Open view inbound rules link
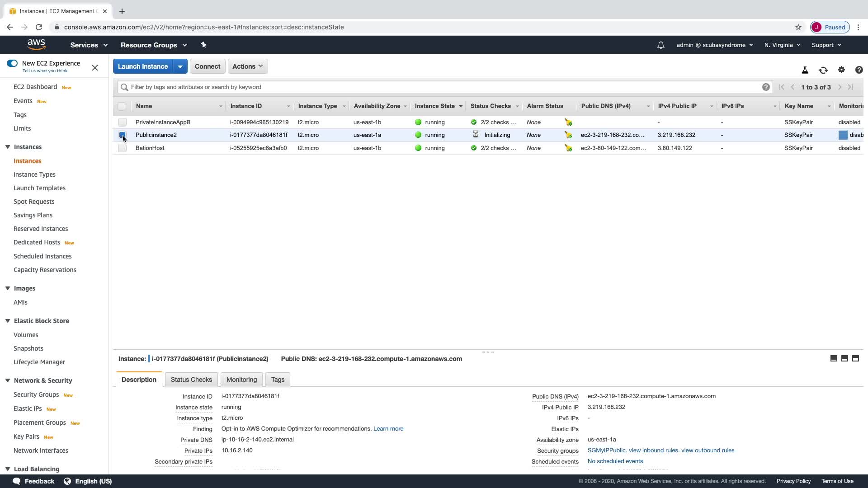The width and height of the screenshot is (868, 488). coord(653,450)
